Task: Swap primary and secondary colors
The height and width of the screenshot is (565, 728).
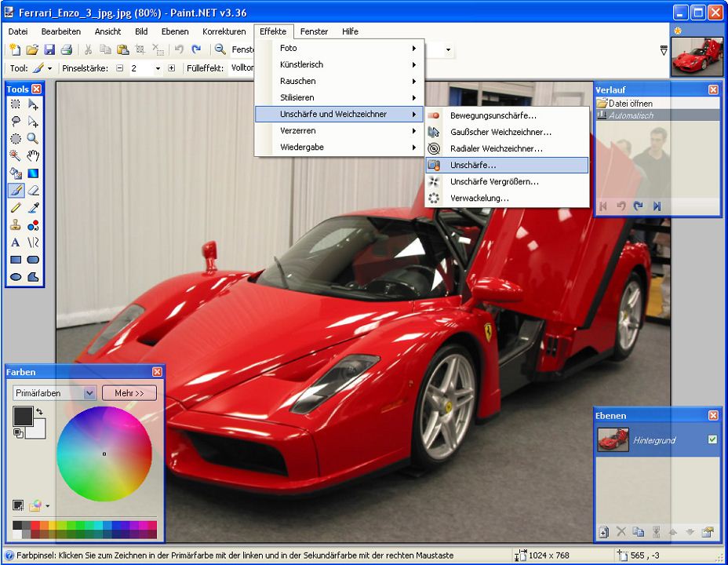Action: [x=39, y=411]
